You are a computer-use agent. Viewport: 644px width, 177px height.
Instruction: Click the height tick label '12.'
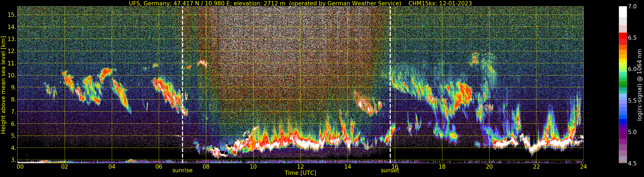point(12,51)
